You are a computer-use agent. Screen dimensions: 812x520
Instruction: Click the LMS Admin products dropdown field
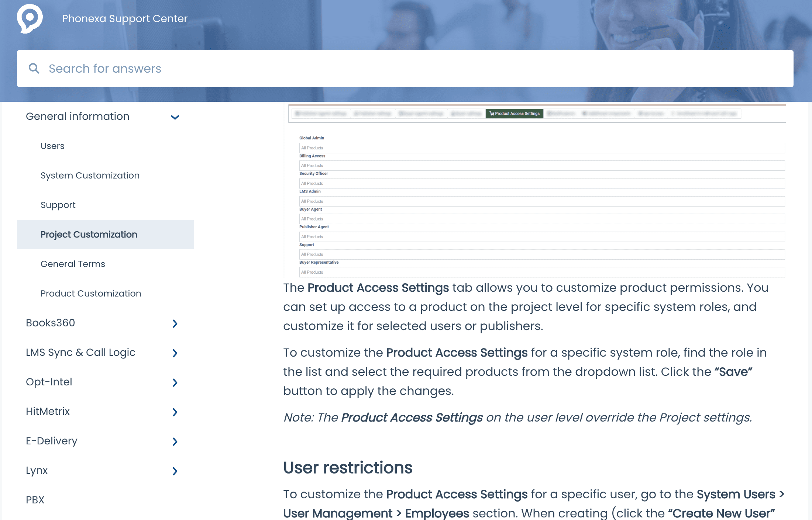pos(542,201)
